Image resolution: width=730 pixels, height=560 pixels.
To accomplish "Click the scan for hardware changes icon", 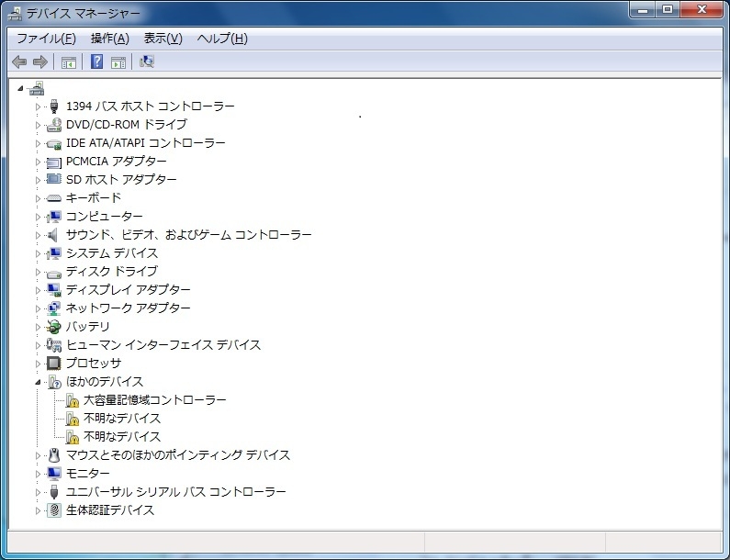I will point(147,62).
